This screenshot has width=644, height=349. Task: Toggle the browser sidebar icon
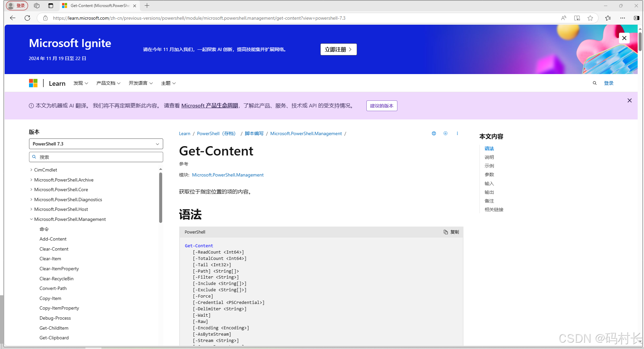(636, 18)
